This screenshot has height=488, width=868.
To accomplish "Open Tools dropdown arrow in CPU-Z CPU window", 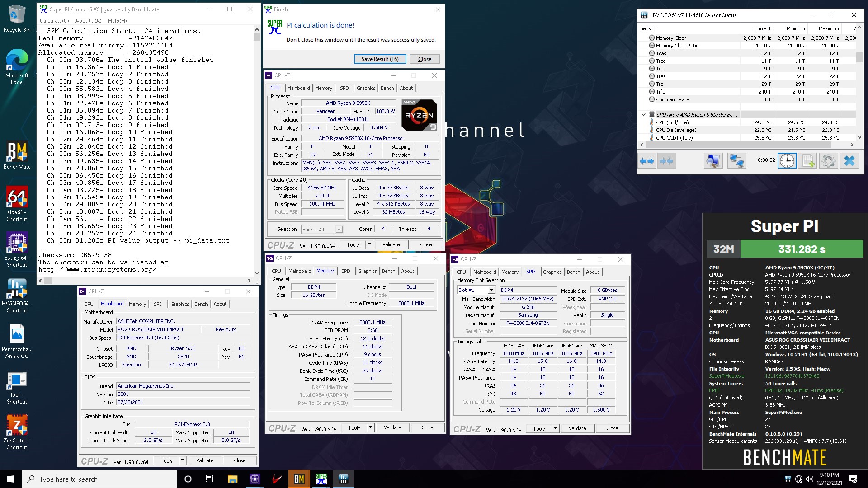I will (x=369, y=244).
